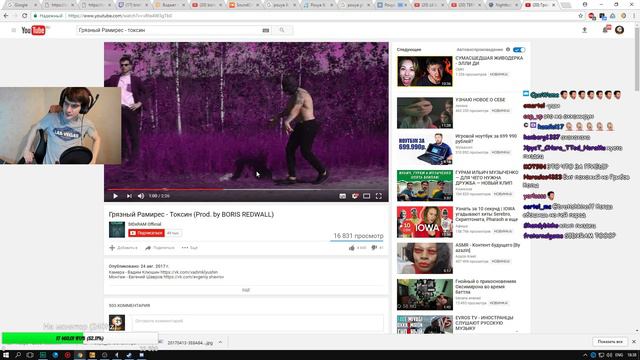640x360 pixels.
Task: Like the video with thumbs up
Action: click(358, 248)
